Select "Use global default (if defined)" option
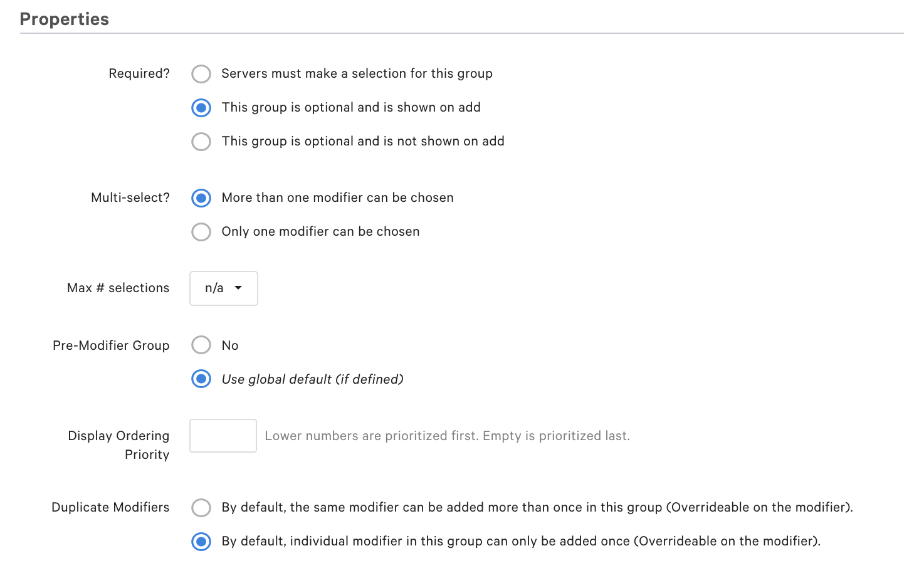The width and height of the screenshot is (924, 568). 201,379
